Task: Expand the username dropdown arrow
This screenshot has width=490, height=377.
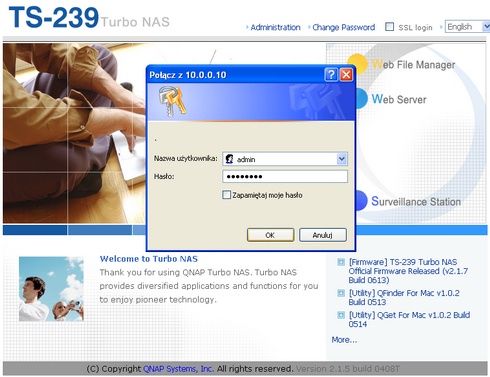Action: click(342, 159)
